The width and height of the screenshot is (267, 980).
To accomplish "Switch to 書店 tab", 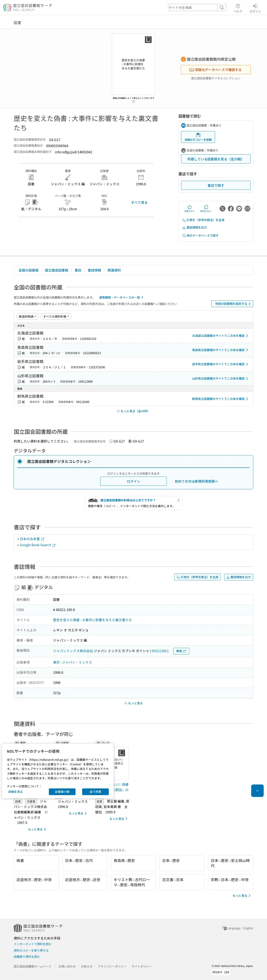I will click(78, 270).
